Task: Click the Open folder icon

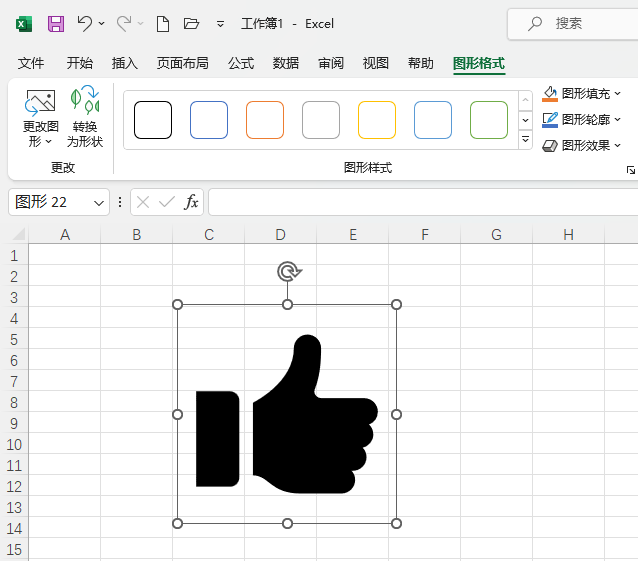Action: tap(192, 23)
